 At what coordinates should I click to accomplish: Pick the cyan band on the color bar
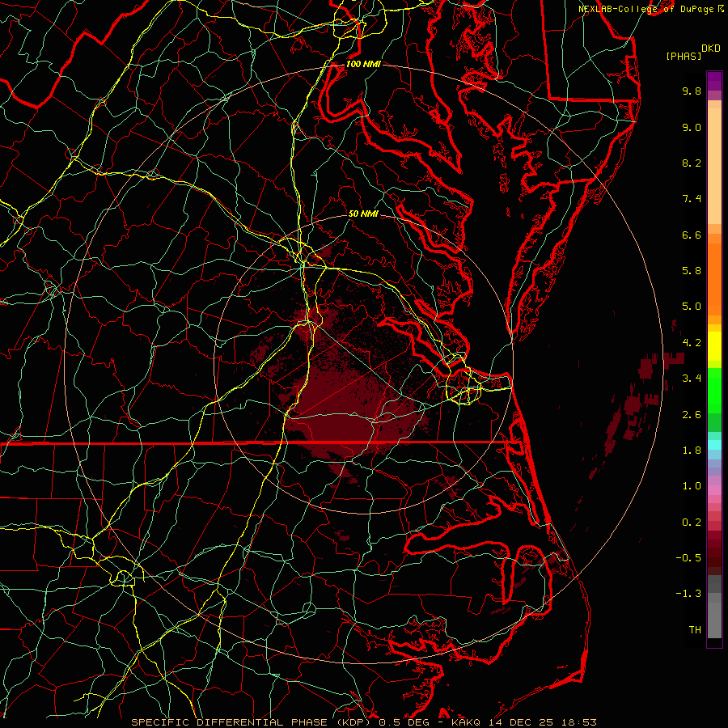pos(714,445)
